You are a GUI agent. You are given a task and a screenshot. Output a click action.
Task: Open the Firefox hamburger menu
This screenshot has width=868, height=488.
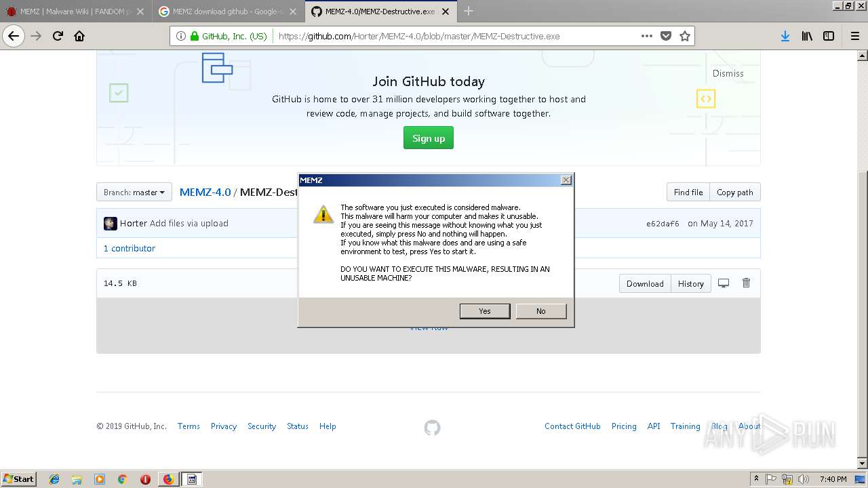(854, 36)
